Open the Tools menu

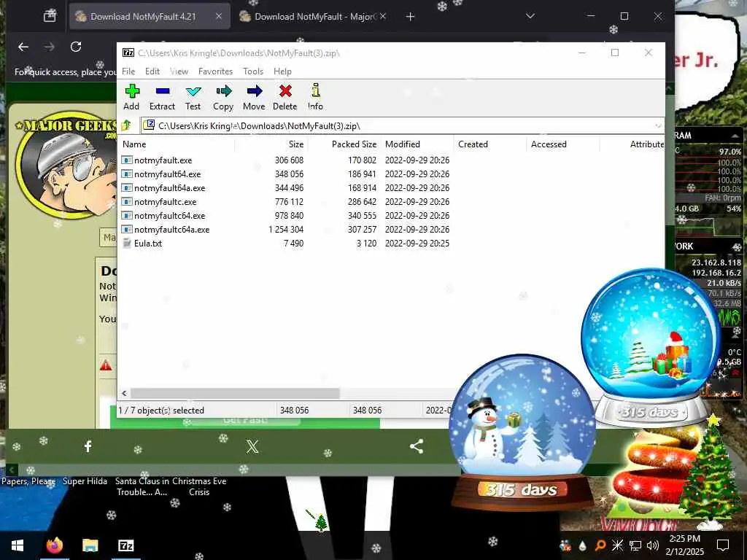[253, 71]
